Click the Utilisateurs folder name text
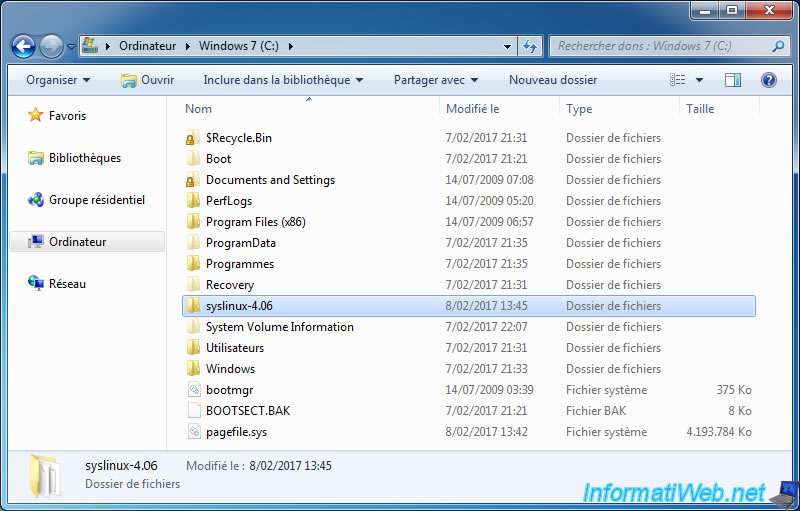Viewport: 800px width, 511px height. (235, 347)
